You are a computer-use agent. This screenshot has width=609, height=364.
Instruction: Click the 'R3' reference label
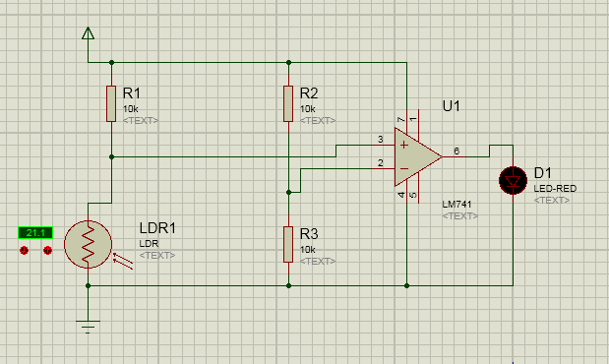pyautogui.click(x=309, y=234)
